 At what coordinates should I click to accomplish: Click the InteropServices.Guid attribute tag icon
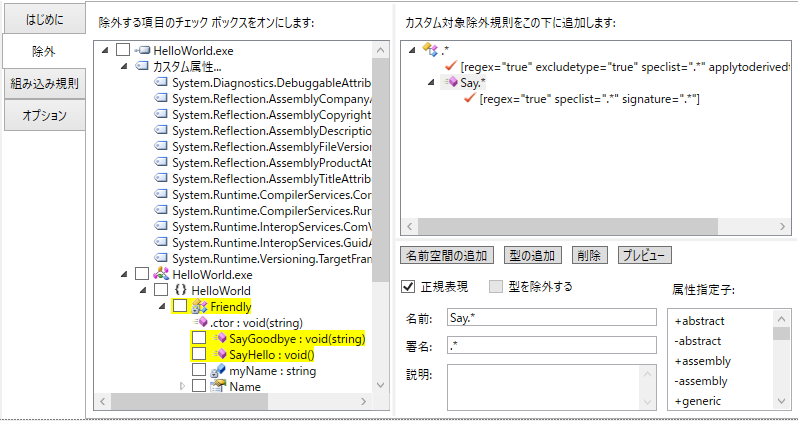(x=161, y=242)
